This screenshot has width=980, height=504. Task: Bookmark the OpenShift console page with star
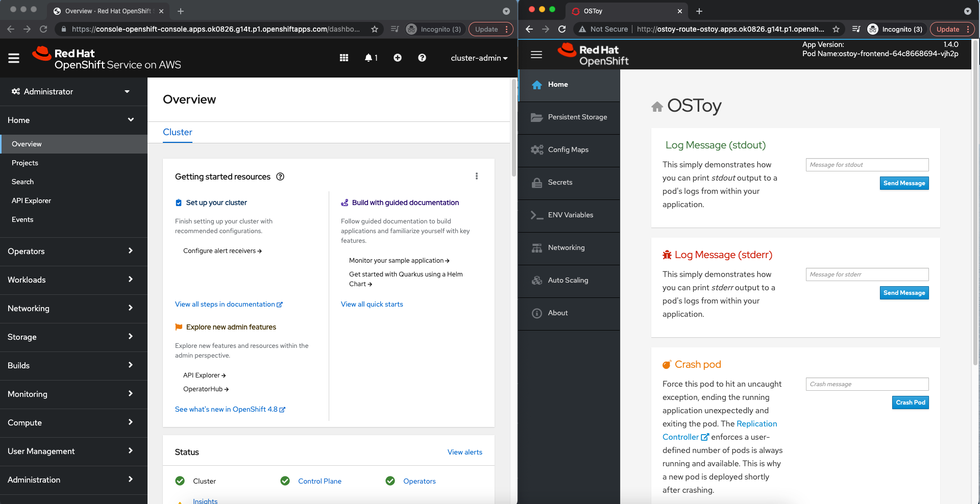(x=375, y=29)
